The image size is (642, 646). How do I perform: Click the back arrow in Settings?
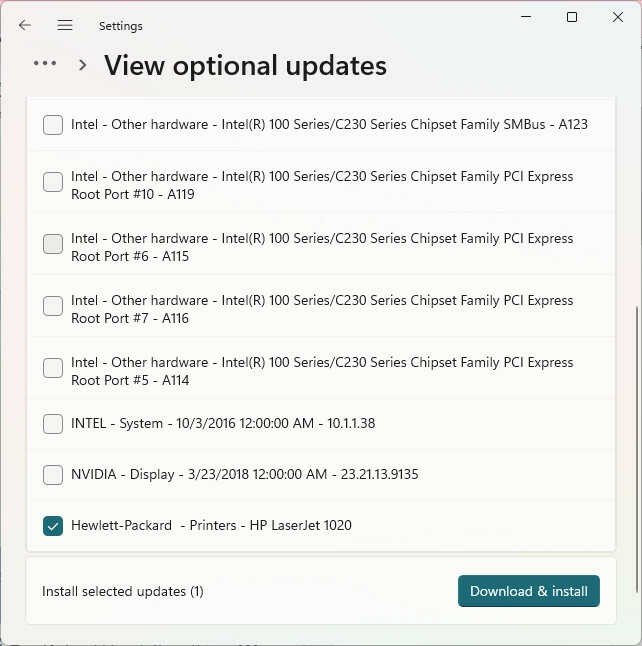25,25
